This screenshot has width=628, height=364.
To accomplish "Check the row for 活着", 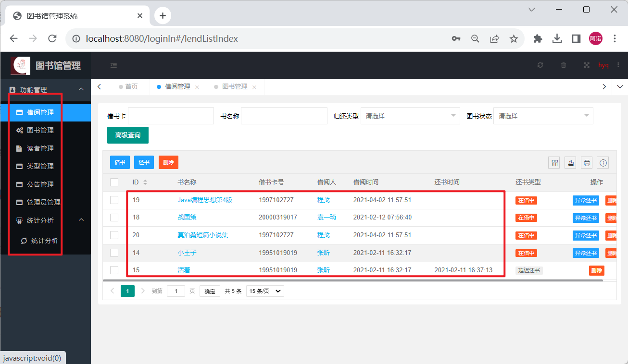I will 114,270.
